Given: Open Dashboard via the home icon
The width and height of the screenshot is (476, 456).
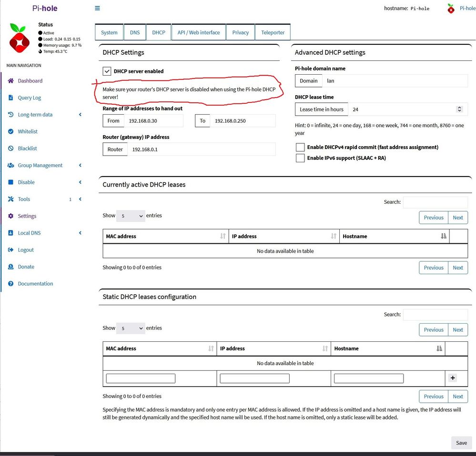Looking at the screenshot, I should [x=11, y=81].
